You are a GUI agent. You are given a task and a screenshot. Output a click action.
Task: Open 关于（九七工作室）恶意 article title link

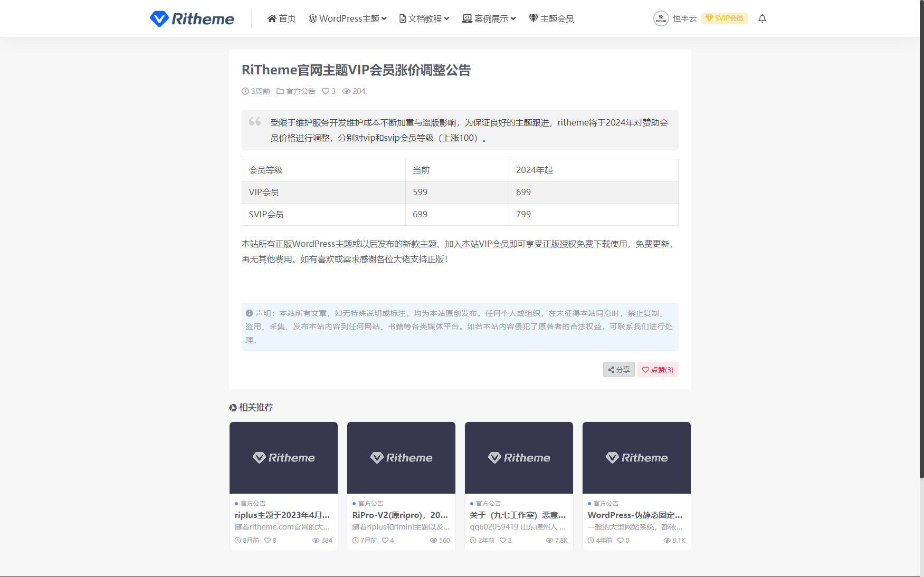click(x=518, y=515)
